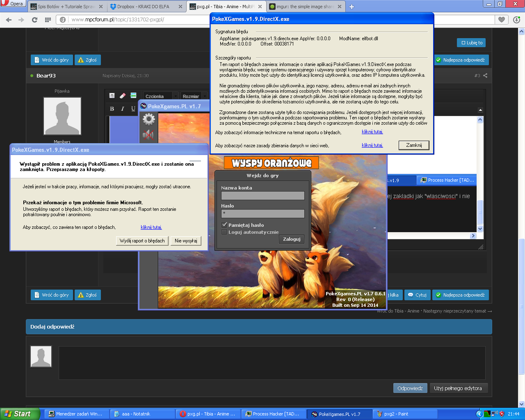Viewport: 525px width, 420px height.
Task: Click the gear settings icon in PokeXgames
Action: point(148,119)
